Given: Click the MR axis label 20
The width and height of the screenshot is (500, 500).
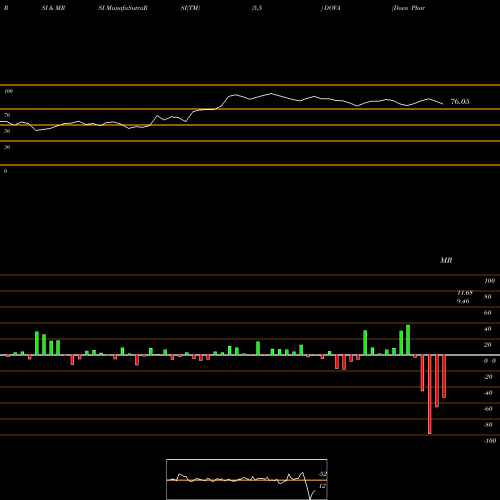Looking at the screenshot, I should (488, 345).
